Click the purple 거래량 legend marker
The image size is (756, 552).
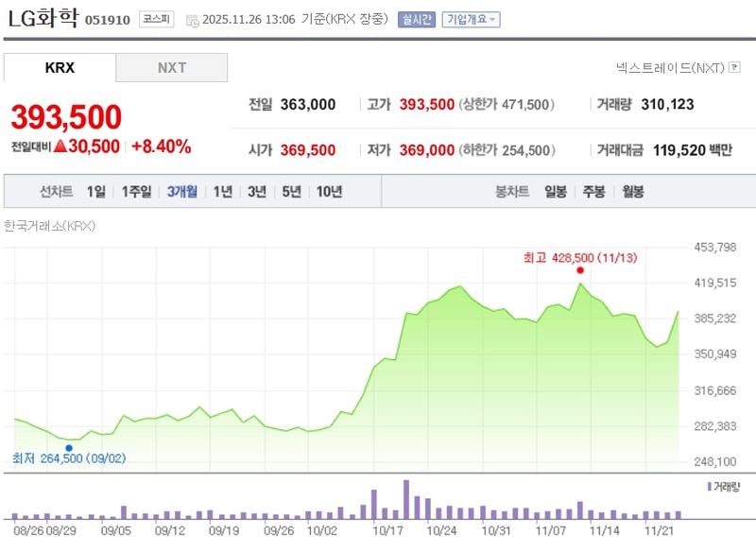pyautogui.click(x=710, y=486)
